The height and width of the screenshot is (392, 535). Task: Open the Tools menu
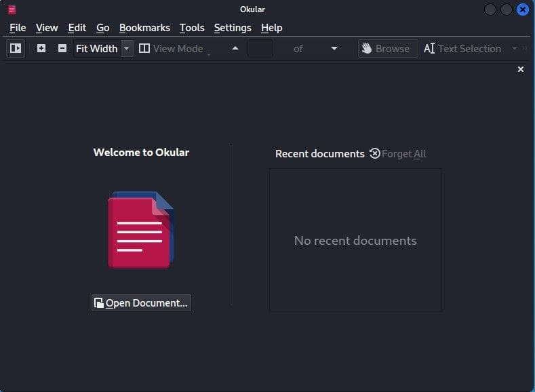tap(192, 28)
